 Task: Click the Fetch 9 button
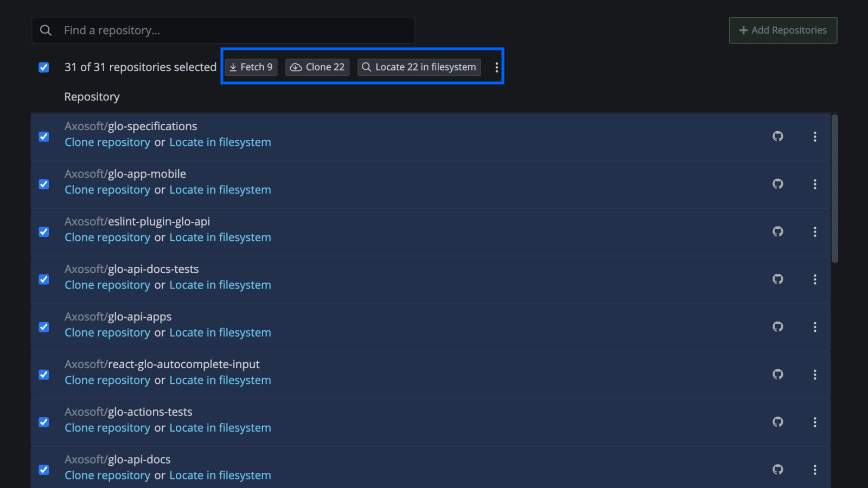point(251,67)
